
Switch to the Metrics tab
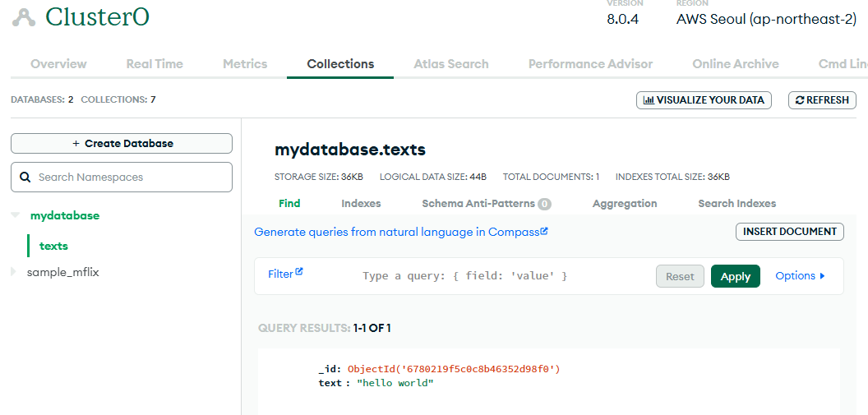pyautogui.click(x=245, y=64)
